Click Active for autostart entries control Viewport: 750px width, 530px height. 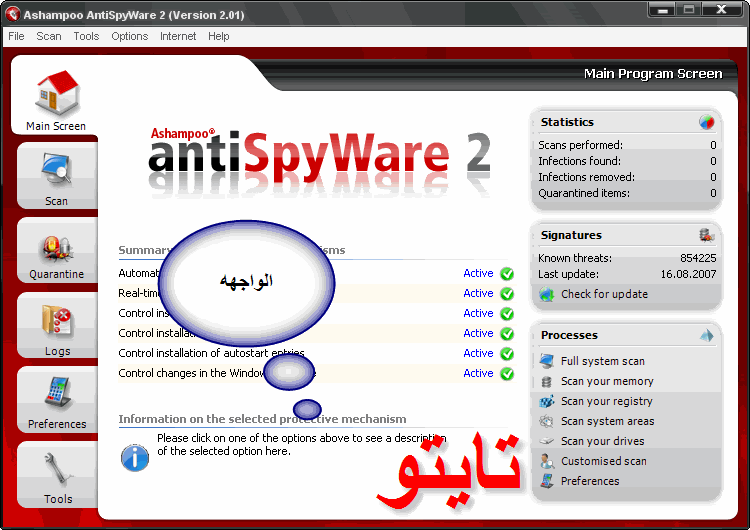(x=478, y=353)
